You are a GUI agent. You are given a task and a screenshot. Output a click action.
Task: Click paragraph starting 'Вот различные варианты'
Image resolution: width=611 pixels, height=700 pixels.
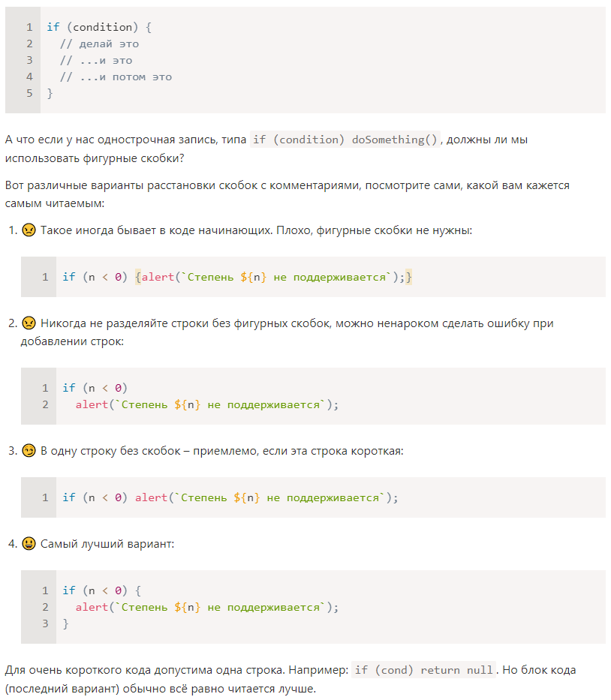(287, 194)
